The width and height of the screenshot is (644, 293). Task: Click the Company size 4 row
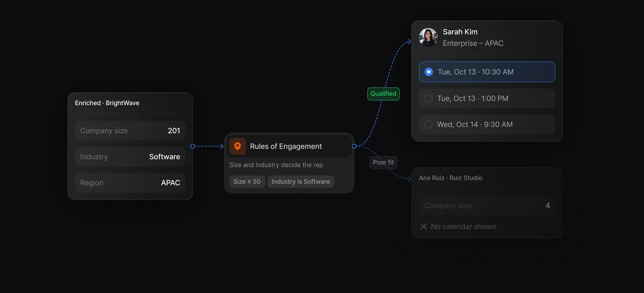tap(487, 206)
